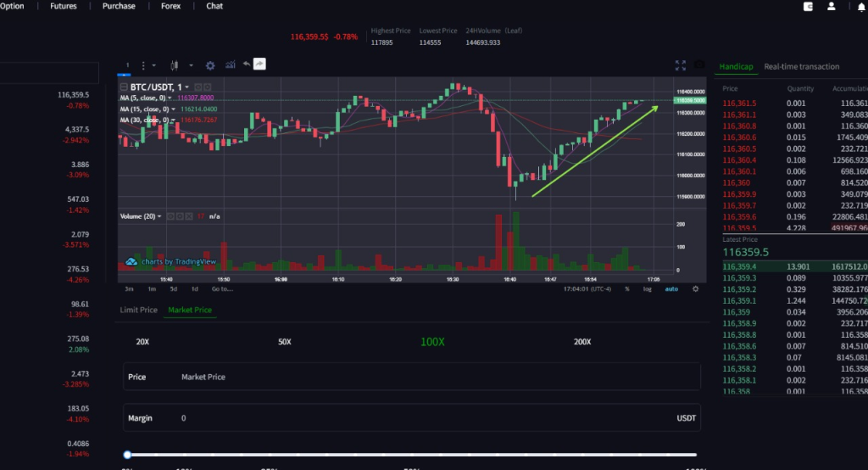Open chart settings gear in chart toolbar
The width and height of the screenshot is (868, 470).
pos(210,64)
